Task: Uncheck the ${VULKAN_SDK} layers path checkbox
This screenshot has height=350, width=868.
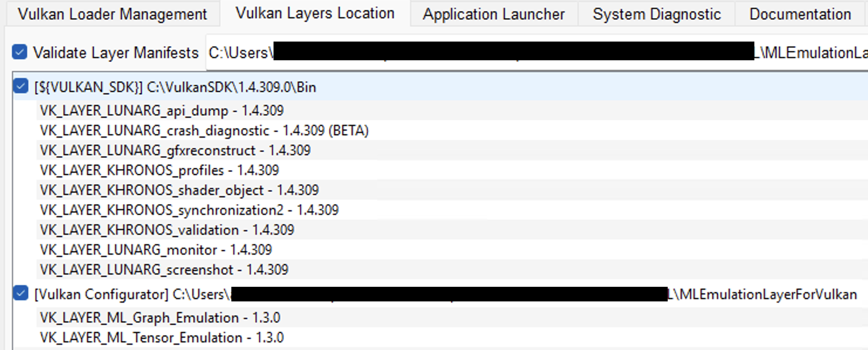Action: 20,87
